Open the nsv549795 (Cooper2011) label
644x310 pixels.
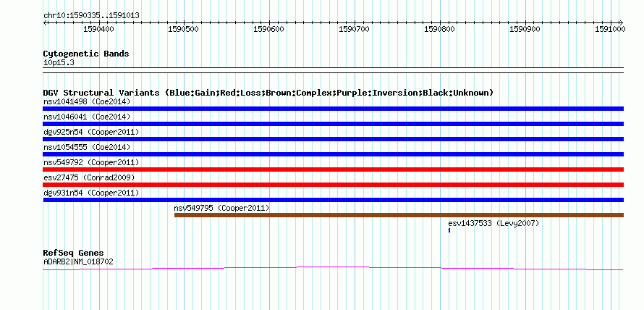[222, 208]
